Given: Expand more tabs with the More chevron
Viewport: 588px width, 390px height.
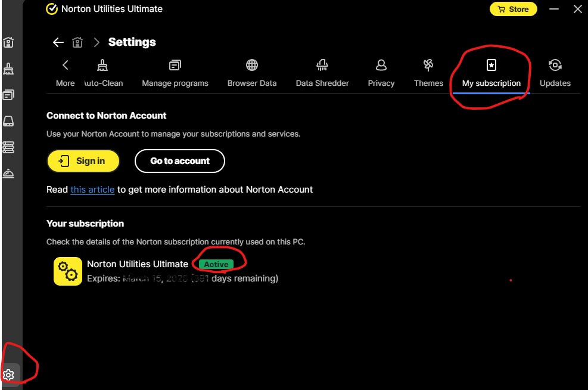Looking at the screenshot, I should [x=65, y=73].
